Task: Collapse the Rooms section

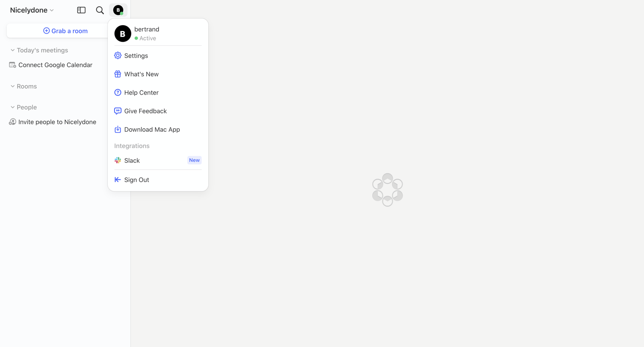Action: click(23, 86)
